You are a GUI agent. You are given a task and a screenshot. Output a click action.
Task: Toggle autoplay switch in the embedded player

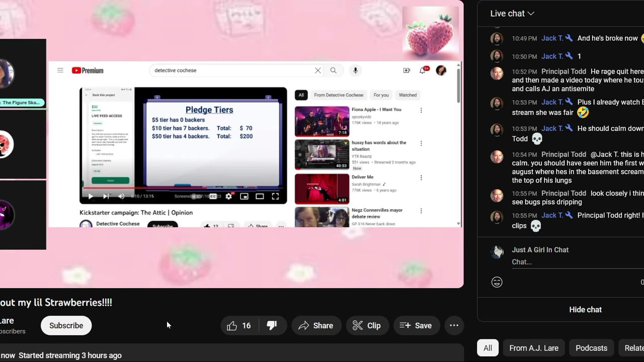pyautogui.click(x=196, y=197)
